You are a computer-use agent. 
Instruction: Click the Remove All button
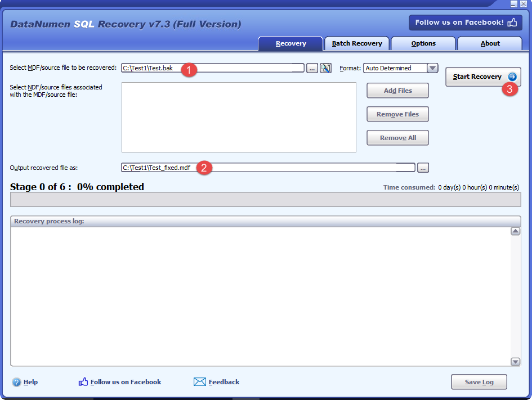click(x=397, y=138)
